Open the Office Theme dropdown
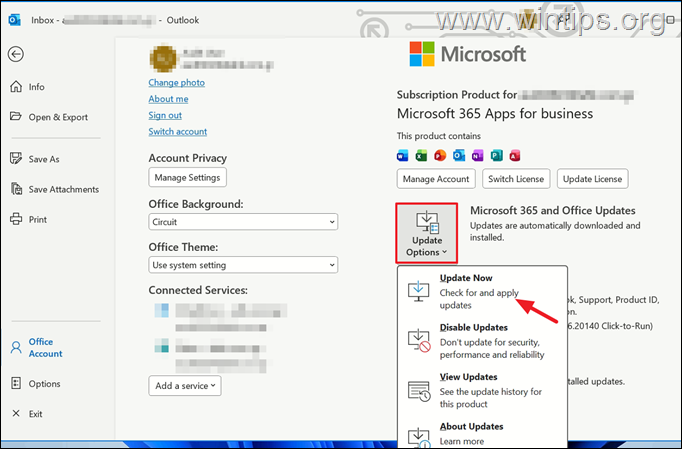The width and height of the screenshot is (682, 449). pos(243,265)
